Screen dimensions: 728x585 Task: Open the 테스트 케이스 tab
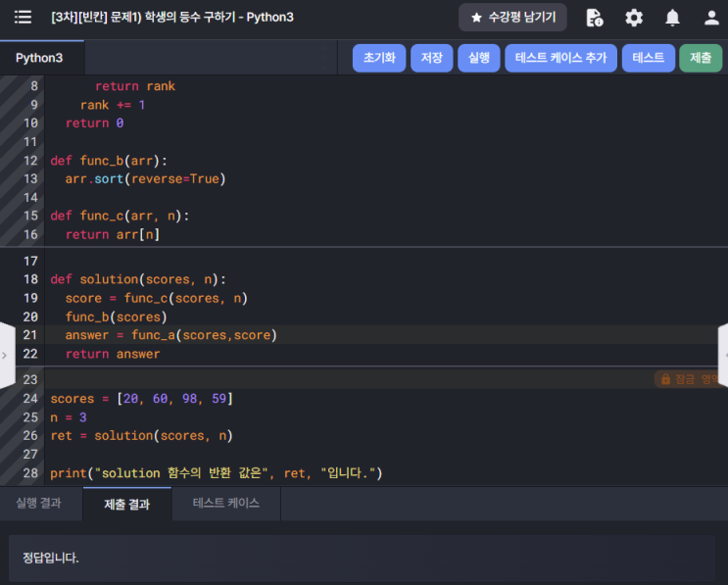pos(226,503)
